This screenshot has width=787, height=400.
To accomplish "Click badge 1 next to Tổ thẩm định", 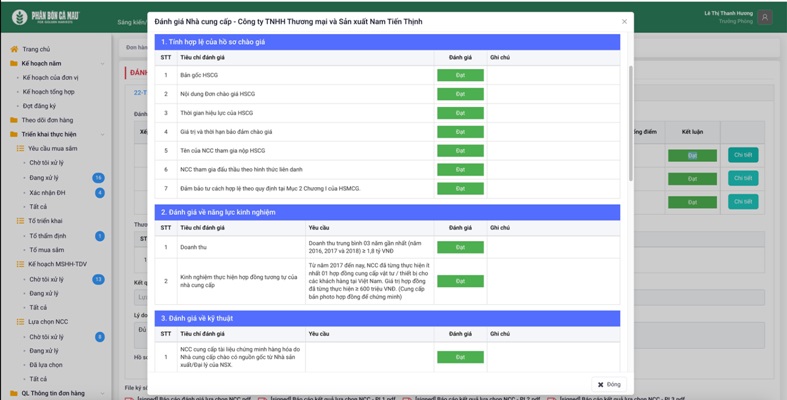I will pos(100,236).
